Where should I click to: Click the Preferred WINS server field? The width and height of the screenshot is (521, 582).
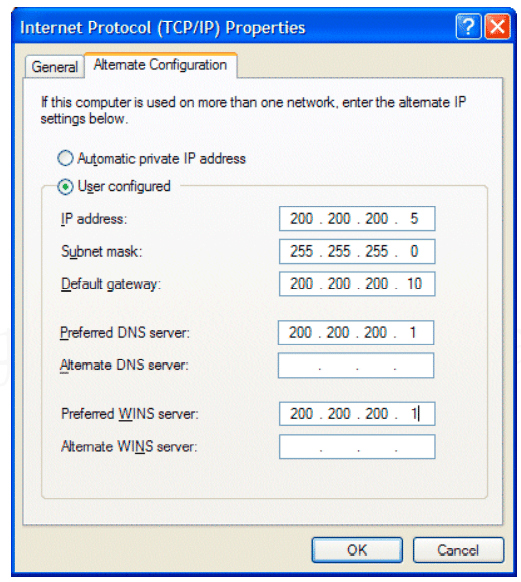[357, 413]
